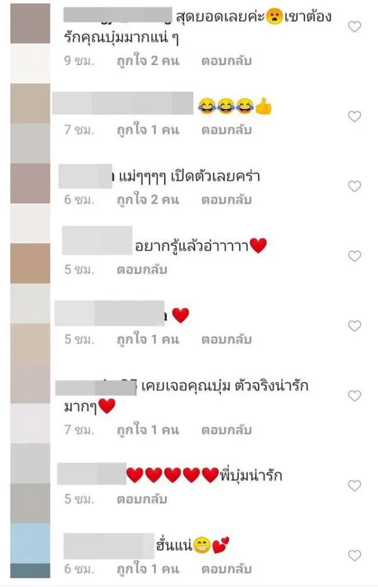View 2 likes on the top comment
Screen dimensions: 378x588
click(x=148, y=61)
